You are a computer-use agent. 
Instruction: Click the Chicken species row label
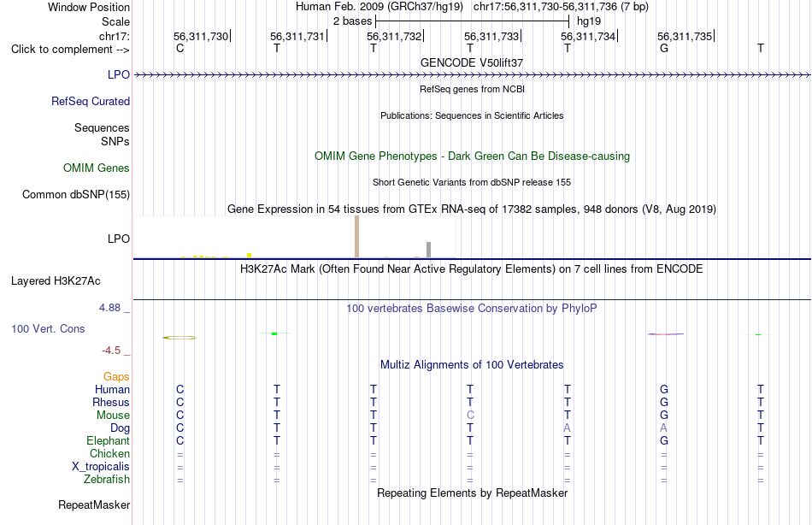point(109,453)
